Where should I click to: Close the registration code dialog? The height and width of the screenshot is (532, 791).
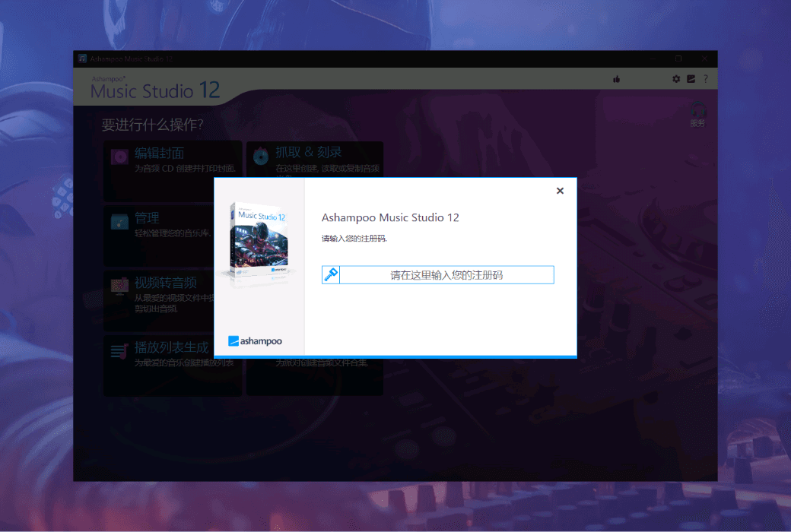click(x=560, y=191)
